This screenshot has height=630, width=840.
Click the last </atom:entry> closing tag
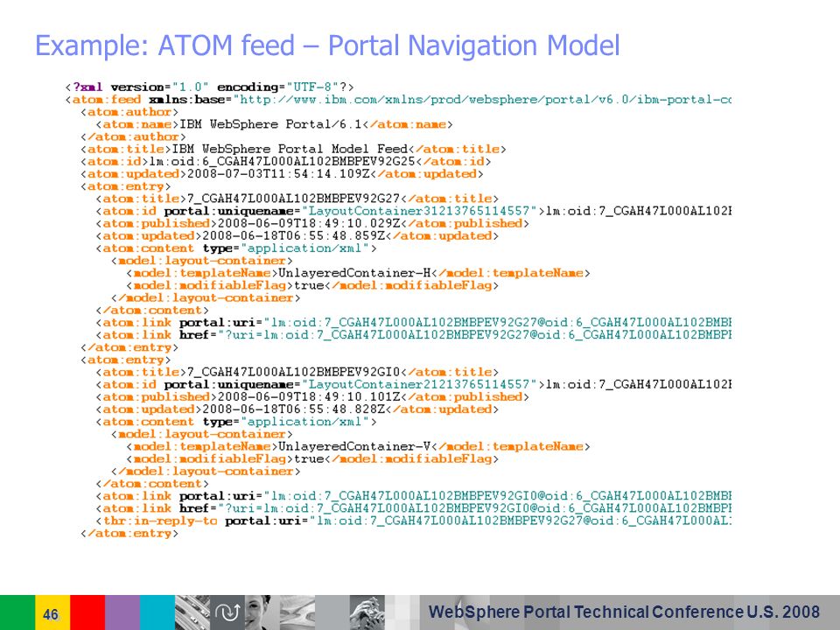coord(129,534)
